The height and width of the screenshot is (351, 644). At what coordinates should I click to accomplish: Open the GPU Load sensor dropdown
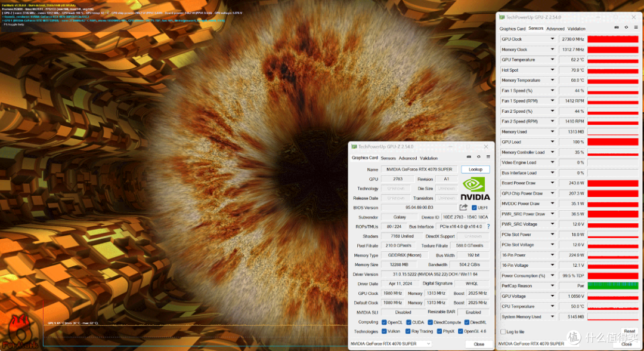552,142
